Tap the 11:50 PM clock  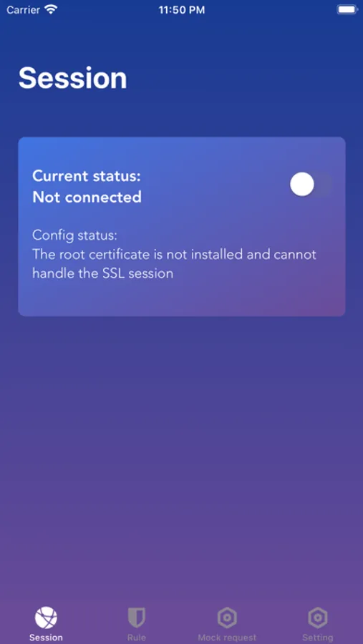click(x=181, y=10)
